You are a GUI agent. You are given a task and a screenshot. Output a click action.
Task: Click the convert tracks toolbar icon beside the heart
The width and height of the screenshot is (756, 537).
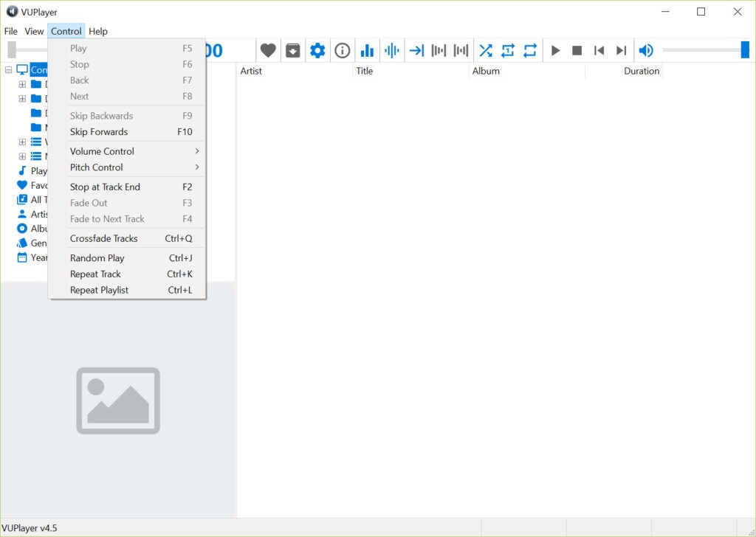[x=293, y=50]
